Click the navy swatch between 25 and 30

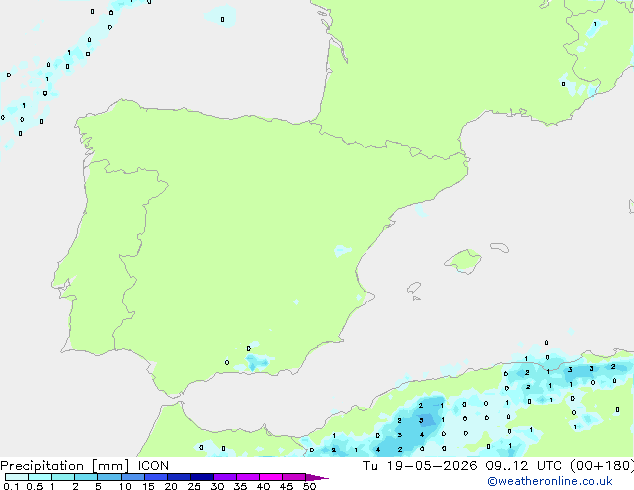[x=202, y=477]
